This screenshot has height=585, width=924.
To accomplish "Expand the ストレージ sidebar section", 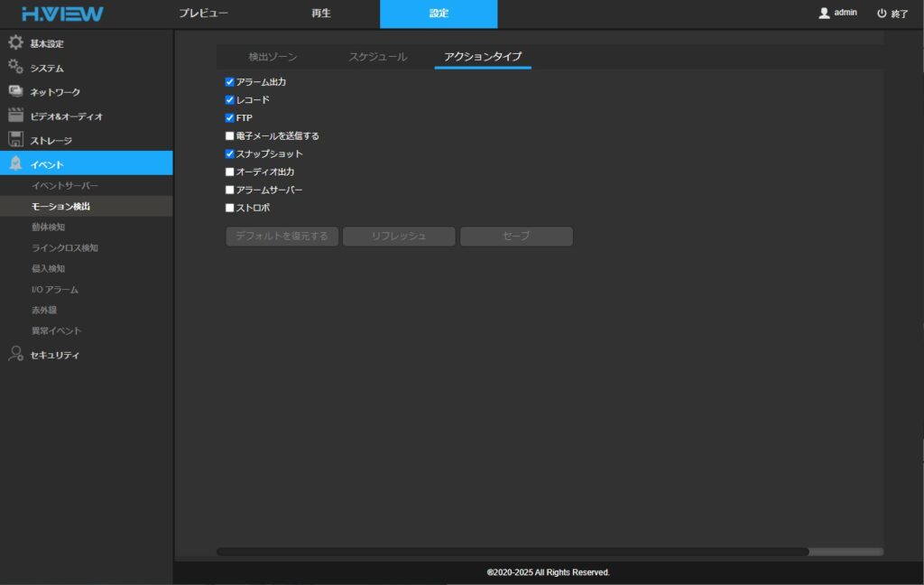I will (x=86, y=140).
